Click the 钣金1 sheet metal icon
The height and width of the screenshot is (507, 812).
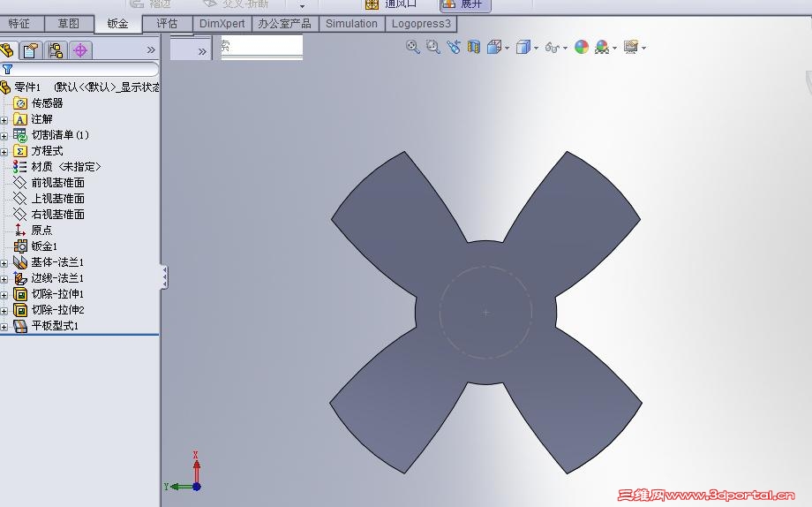tap(20, 246)
